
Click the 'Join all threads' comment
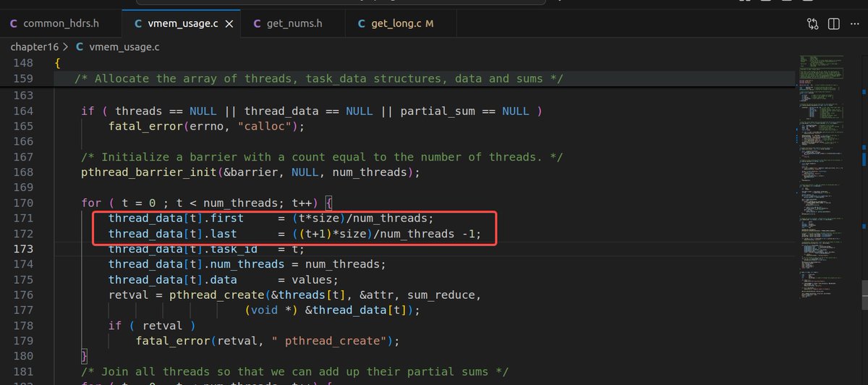(294, 371)
